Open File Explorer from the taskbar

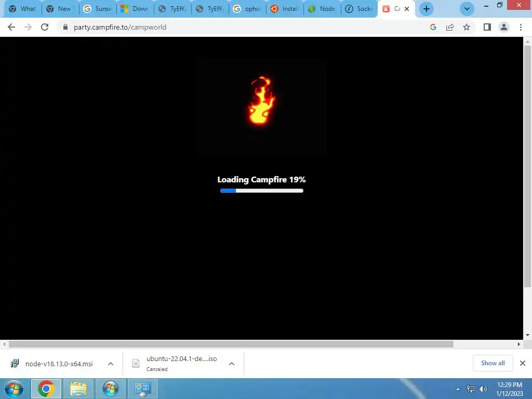coord(78,389)
